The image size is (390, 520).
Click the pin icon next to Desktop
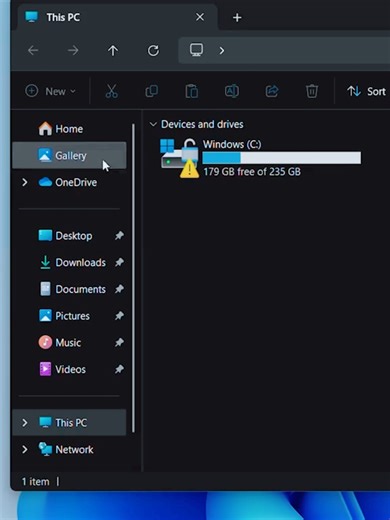pyautogui.click(x=119, y=236)
